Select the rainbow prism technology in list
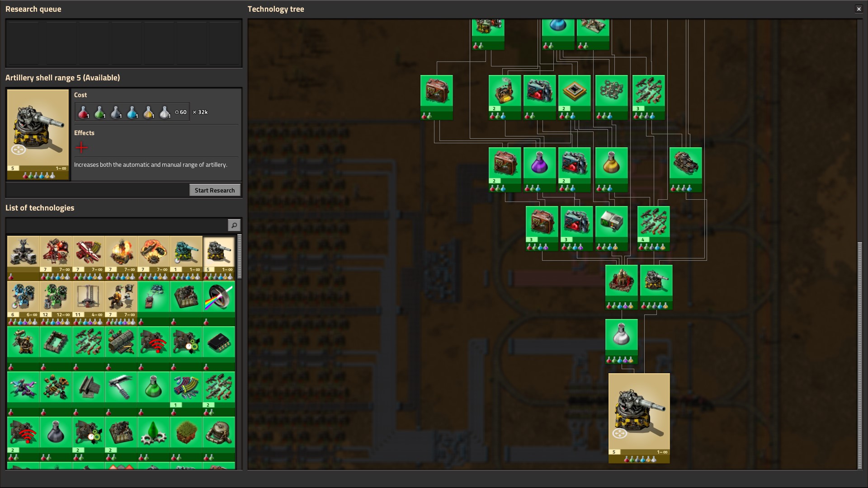This screenshot has height=488, width=868. tap(219, 303)
